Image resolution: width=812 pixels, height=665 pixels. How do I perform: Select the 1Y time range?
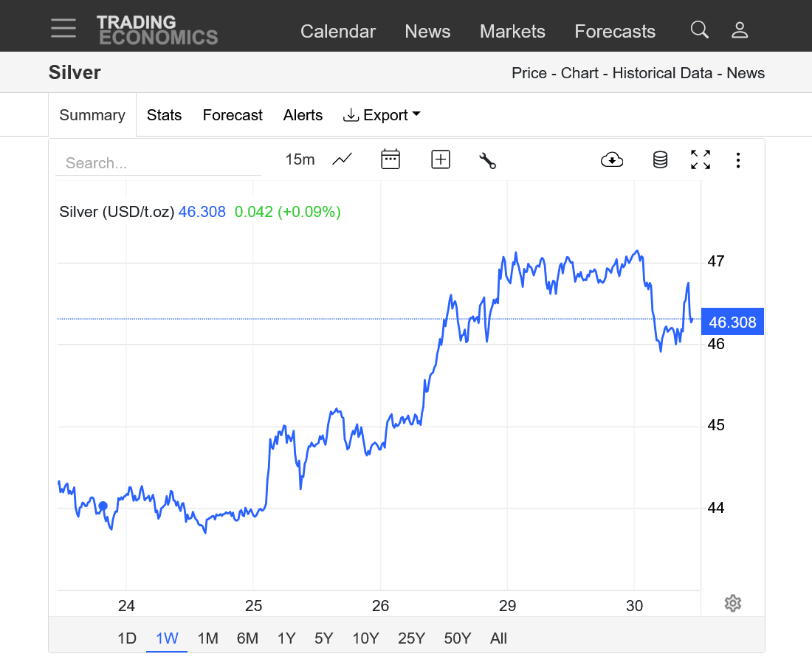(x=287, y=638)
